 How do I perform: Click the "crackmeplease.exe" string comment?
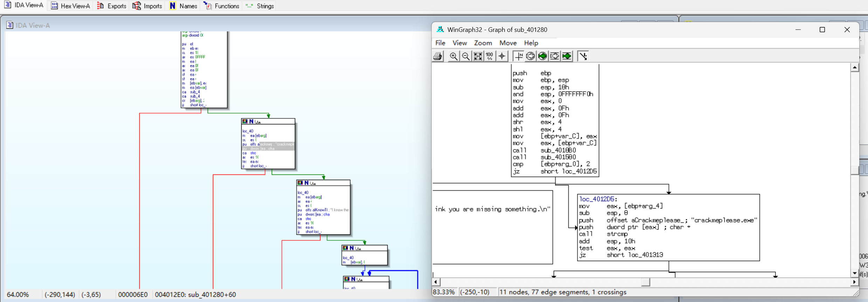coord(724,220)
